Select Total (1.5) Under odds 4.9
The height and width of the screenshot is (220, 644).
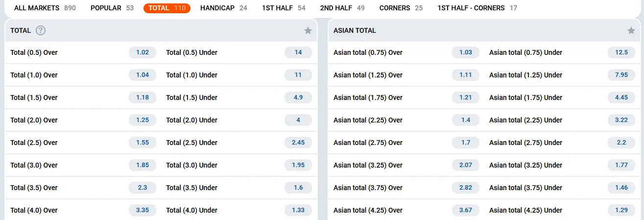click(298, 98)
